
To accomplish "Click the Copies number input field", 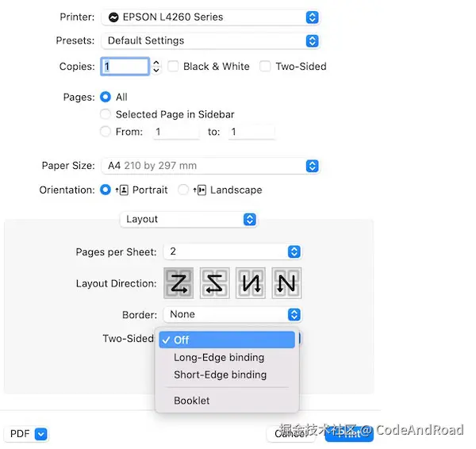I will 125,67.
